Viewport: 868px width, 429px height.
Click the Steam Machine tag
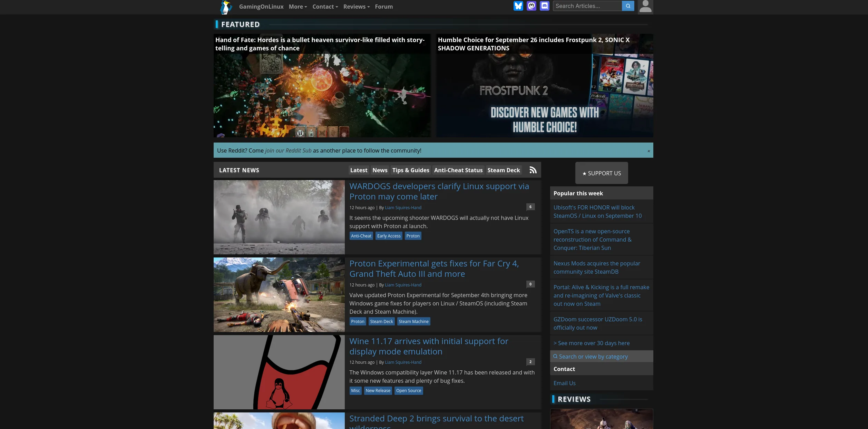pos(413,321)
